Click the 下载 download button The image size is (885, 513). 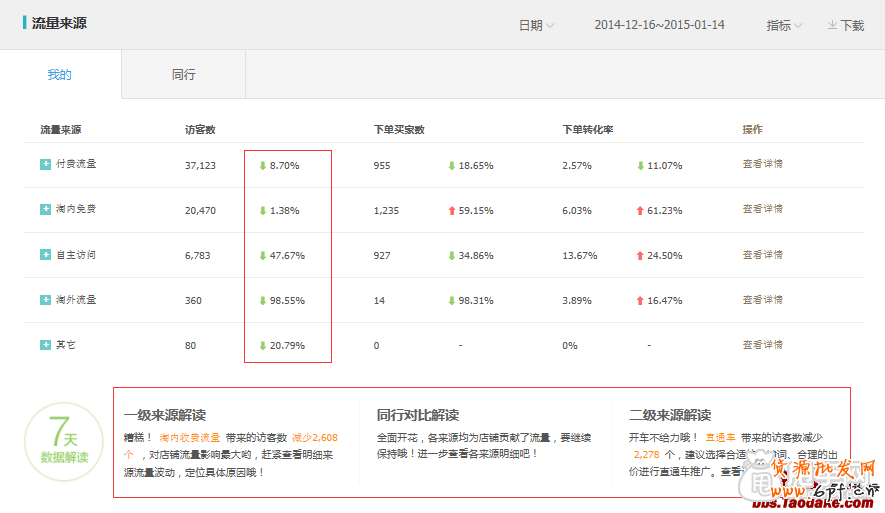845,25
